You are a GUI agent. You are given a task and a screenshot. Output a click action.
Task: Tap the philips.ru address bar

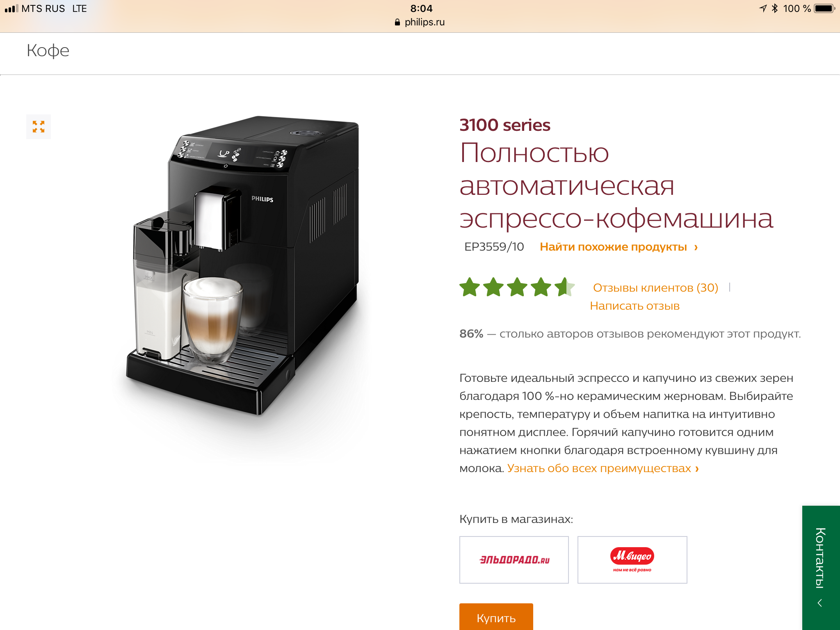tap(420, 22)
